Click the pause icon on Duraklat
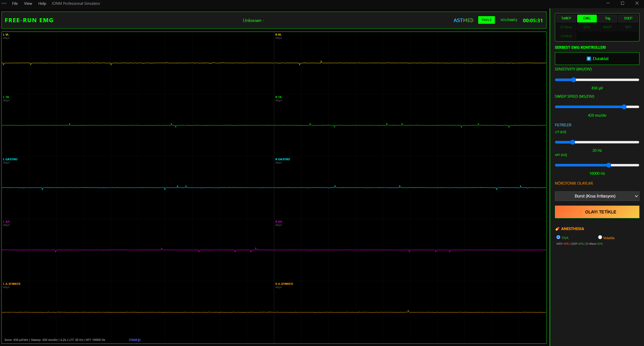The width and height of the screenshot is (644, 346). click(x=588, y=59)
